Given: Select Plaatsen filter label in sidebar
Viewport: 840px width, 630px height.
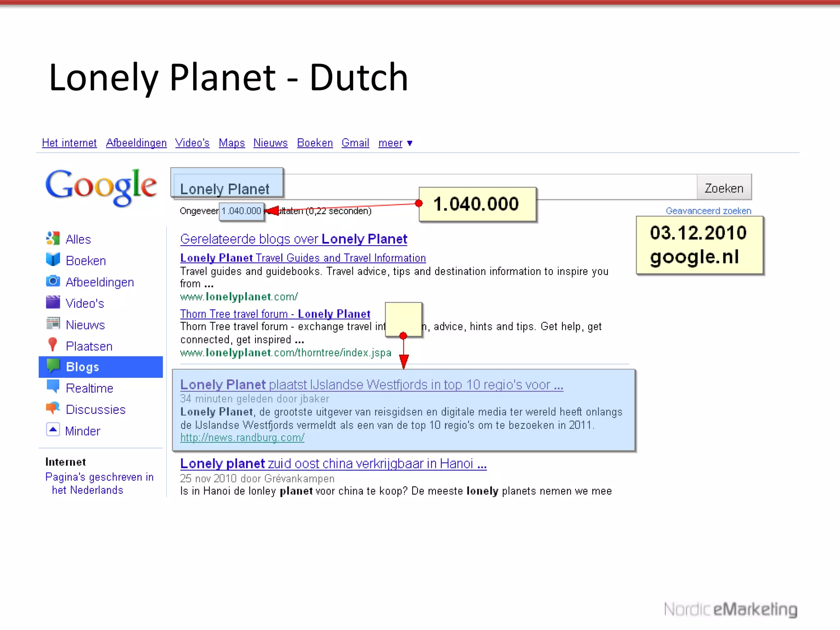Looking at the screenshot, I should 89,346.
